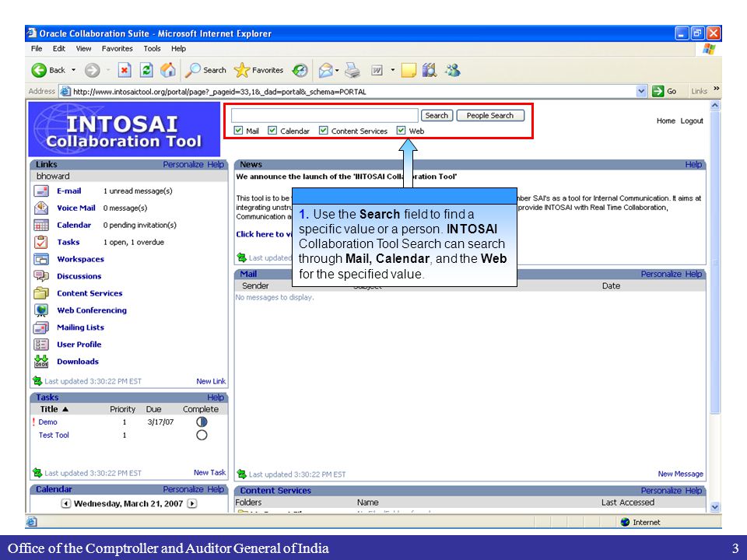Open the Tools menu
This screenshot has width=747, height=560.
click(152, 48)
